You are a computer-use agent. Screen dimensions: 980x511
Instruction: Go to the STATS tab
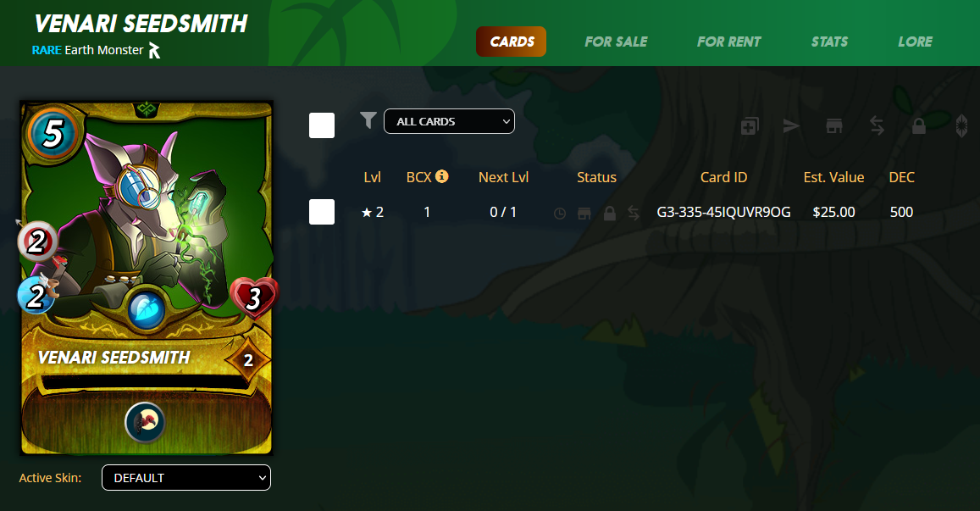click(829, 42)
